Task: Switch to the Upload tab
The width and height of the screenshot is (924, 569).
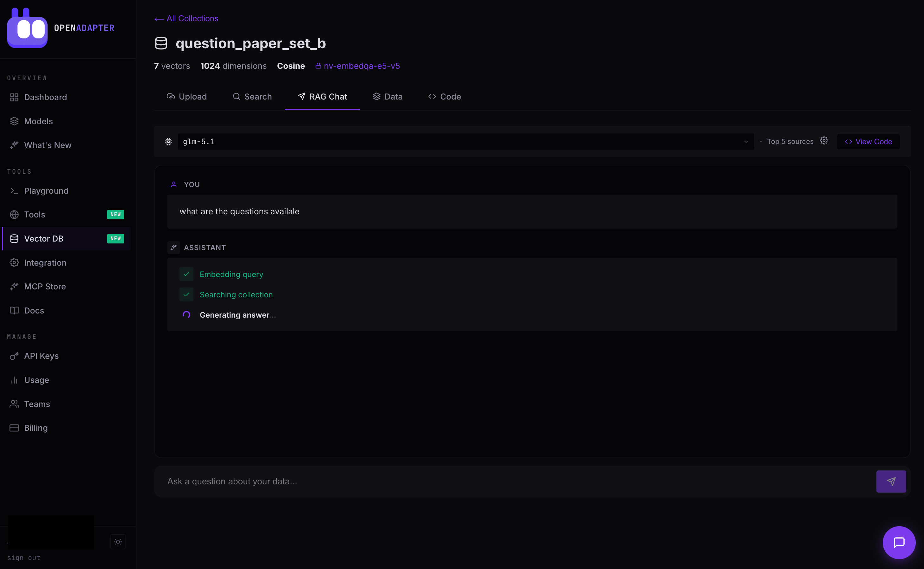Action: pos(187,97)
